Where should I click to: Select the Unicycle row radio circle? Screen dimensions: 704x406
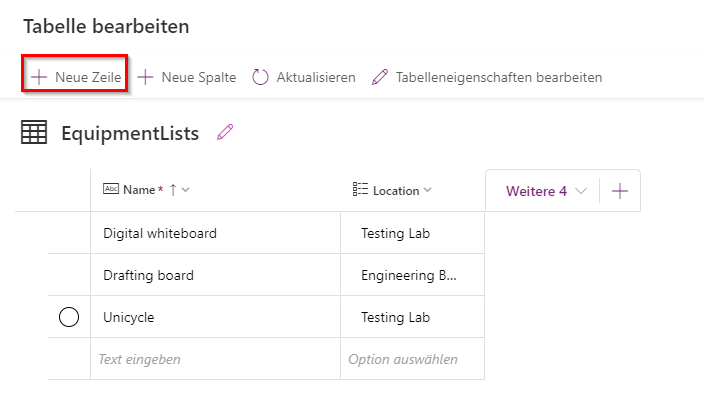point(69,317)
